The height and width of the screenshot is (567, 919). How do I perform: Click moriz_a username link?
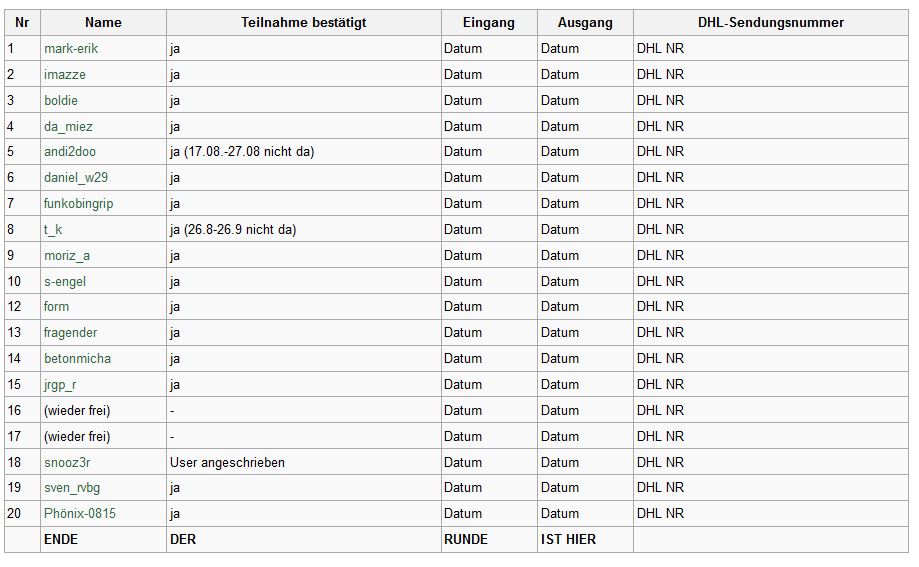tap(67, 256)
